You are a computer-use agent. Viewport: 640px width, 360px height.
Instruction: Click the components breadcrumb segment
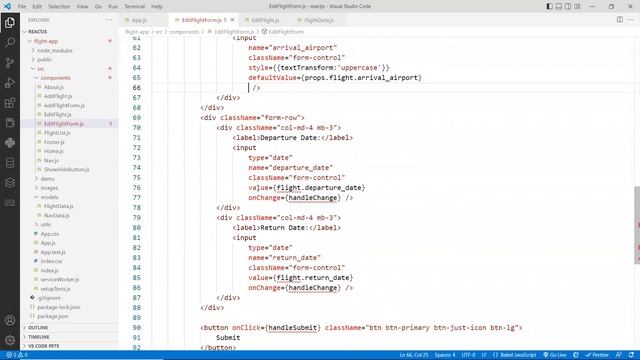coord(184,31)
